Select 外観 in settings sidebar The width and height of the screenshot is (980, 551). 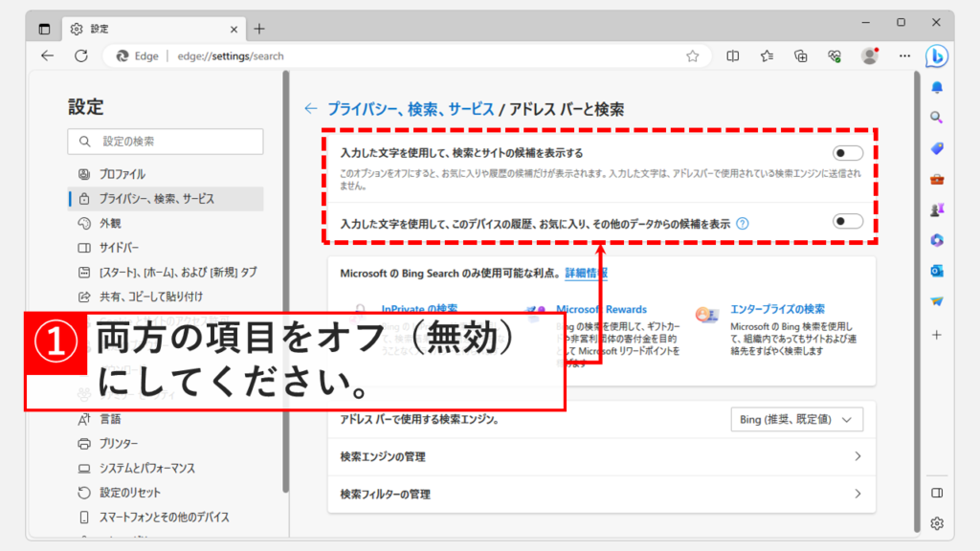tap(110, 223)
